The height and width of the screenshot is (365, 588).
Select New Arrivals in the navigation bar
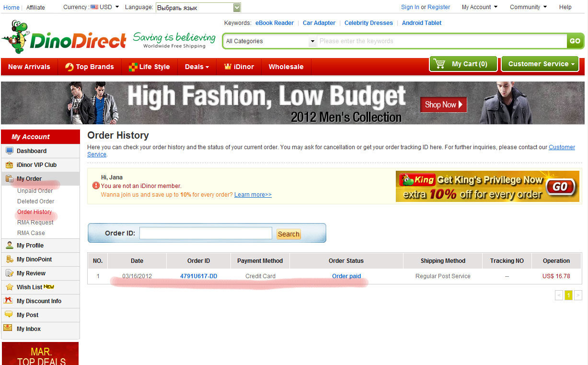(x=29, y=67)
